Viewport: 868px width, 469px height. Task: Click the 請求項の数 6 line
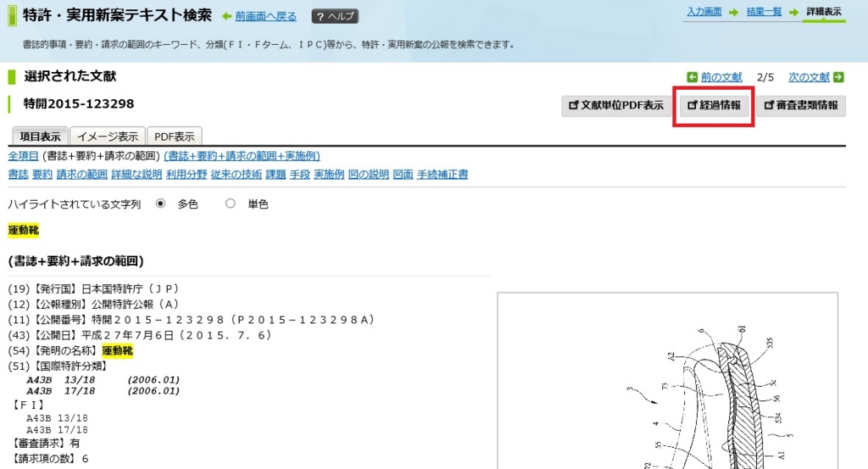pos(50,459)
